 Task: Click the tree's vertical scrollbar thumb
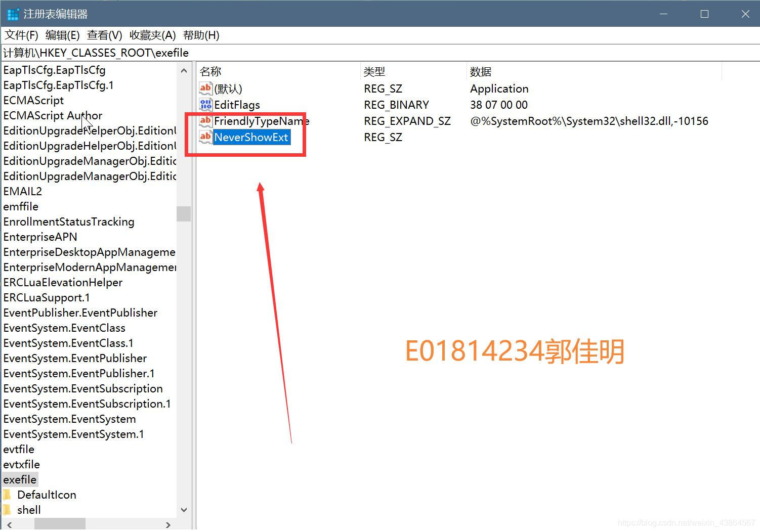tap(184, 213)
